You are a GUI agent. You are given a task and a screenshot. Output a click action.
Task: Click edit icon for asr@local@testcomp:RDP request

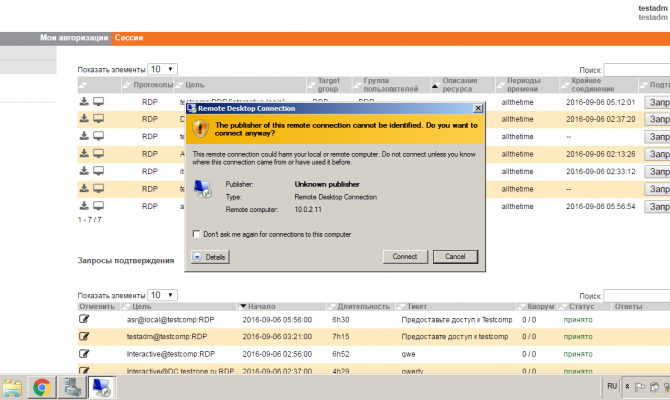pyautogui.click(x=84, y=319)
